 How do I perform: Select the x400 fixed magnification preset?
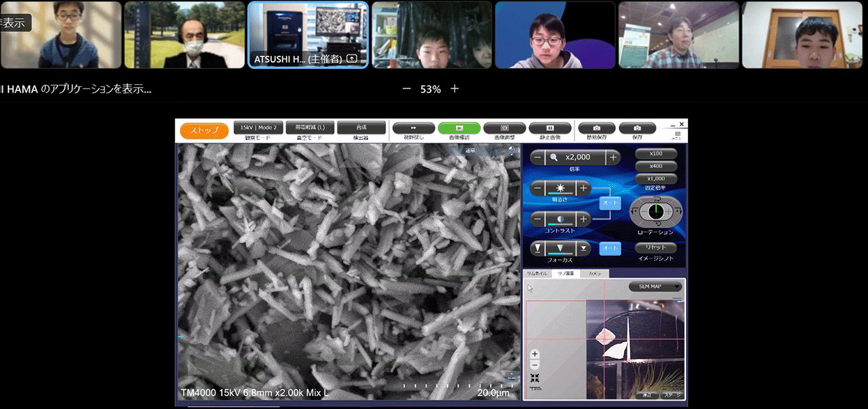[x=655, y=166]
